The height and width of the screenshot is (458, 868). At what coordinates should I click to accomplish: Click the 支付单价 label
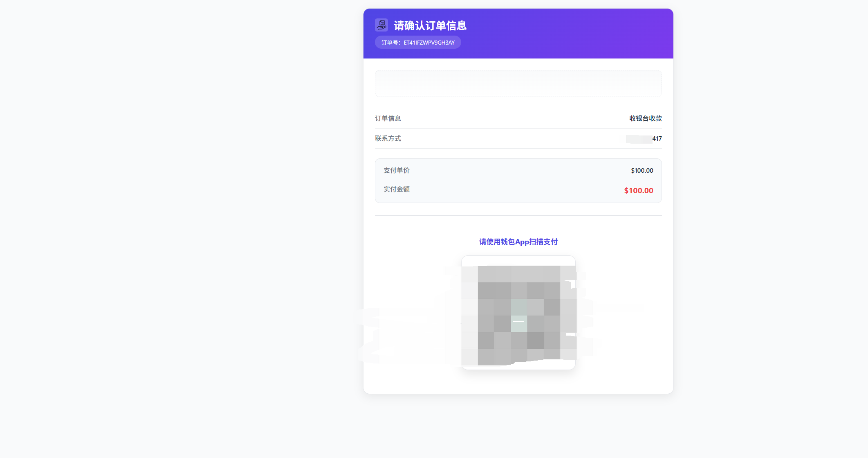[x=396, y=170]
